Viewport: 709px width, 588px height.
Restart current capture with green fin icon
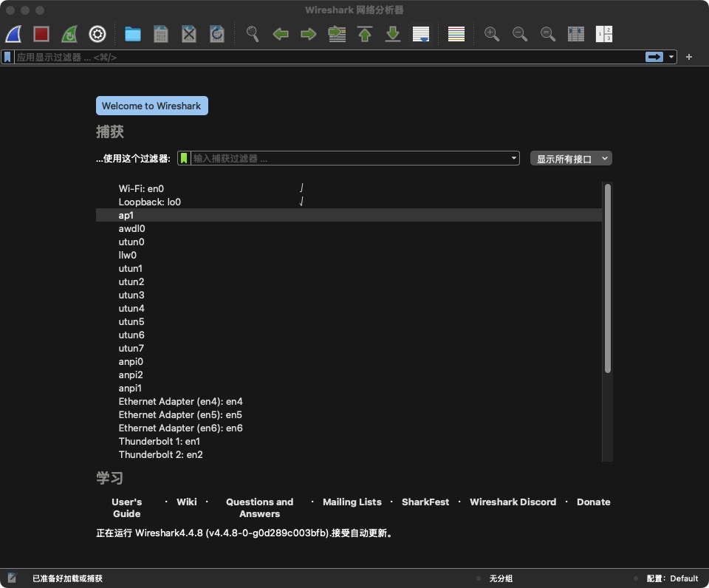69,34
